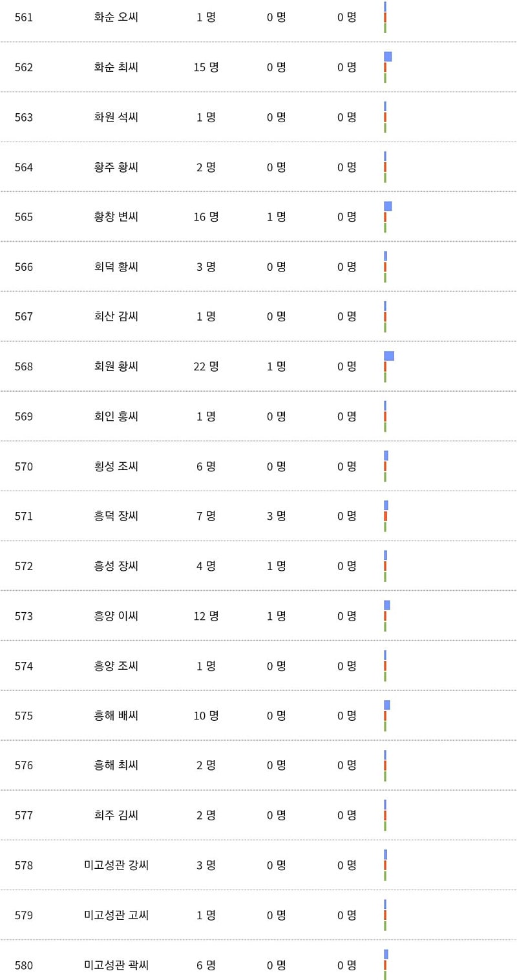The height and width of the screenshot is (980, 517).
Task: Select the 횡성 조씨 clan name
Action: (116, 466)
